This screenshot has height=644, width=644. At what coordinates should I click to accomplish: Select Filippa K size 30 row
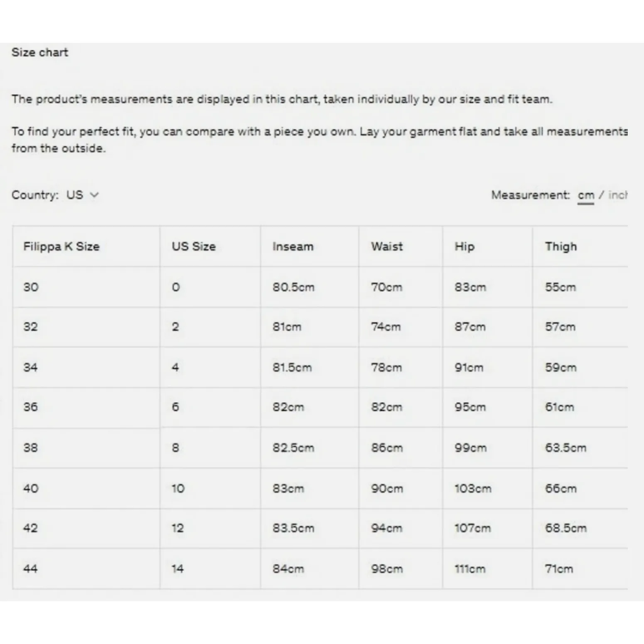31,287
